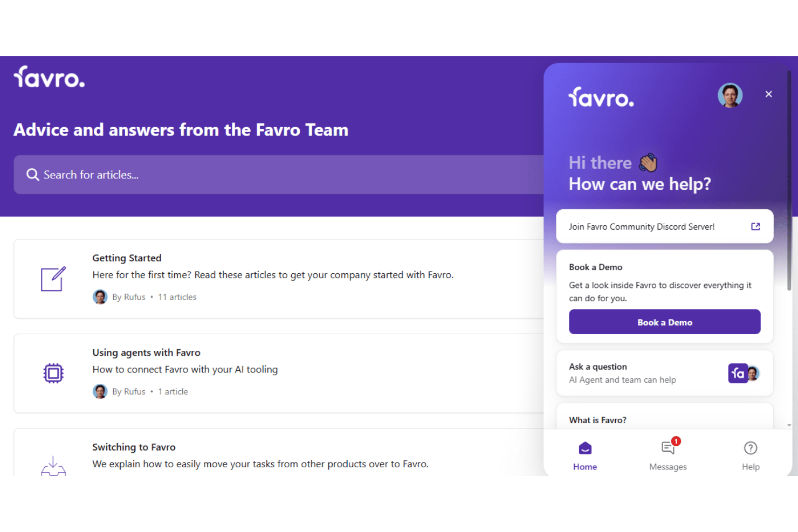Click the waving hand emoji
Screen dimensions: 798x532
pyautogui.click(x=648, y=162)
